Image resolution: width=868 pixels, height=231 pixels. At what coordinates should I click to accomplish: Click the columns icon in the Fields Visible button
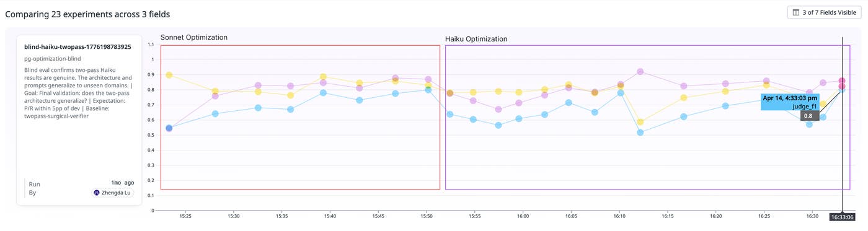[796, 12]
